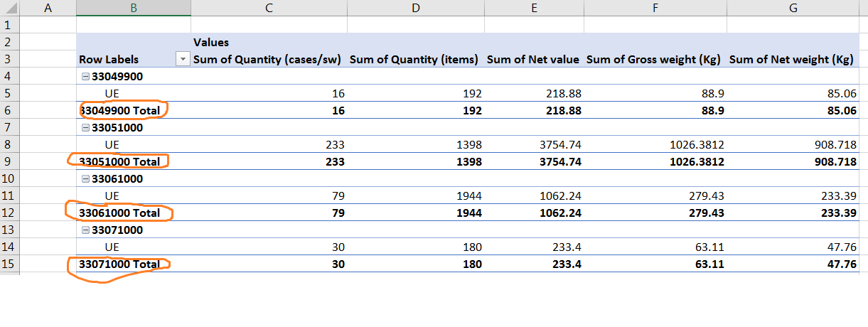The width and height of the screenshot is (868, 327).
Task: Click the 33071000 Total label cell
Action: 134,264
